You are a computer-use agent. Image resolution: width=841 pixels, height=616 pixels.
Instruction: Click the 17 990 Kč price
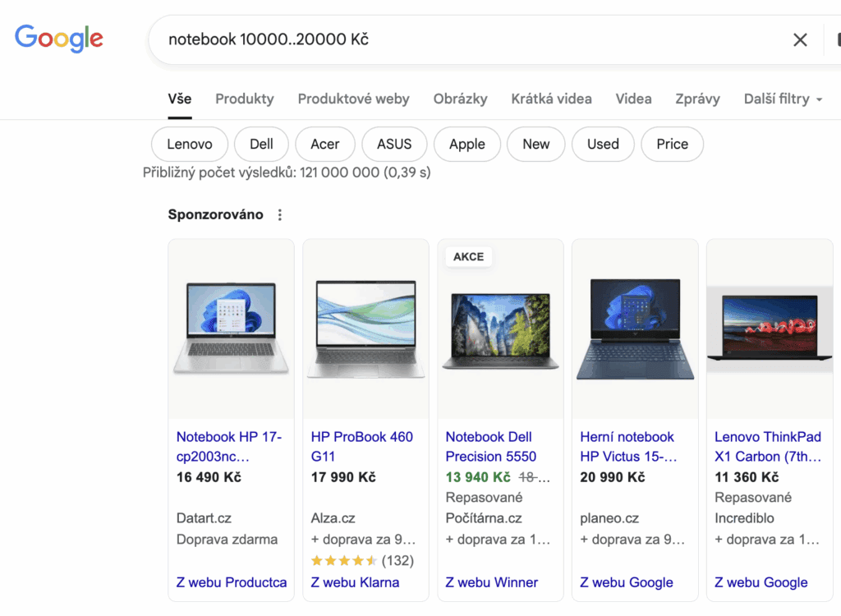(343, 477)
